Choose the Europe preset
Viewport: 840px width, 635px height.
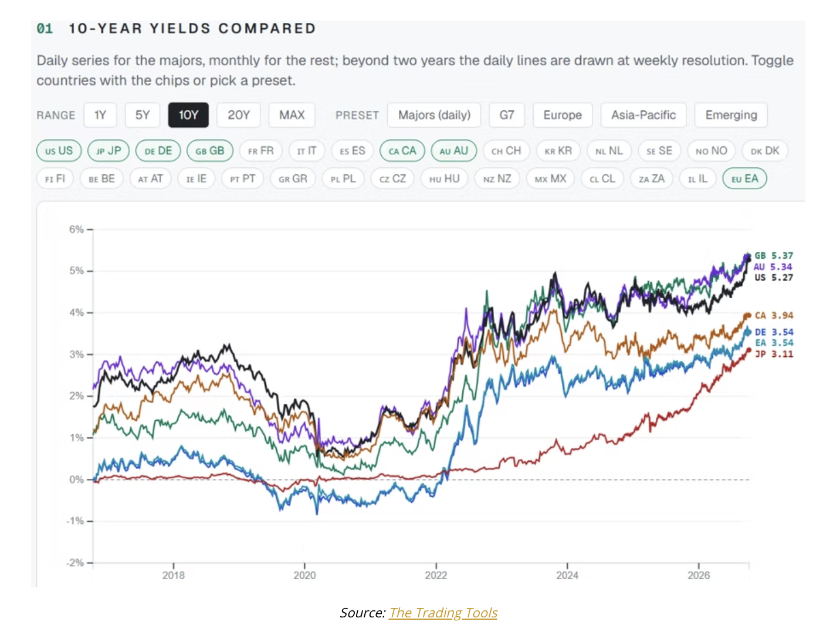[563, 115]
